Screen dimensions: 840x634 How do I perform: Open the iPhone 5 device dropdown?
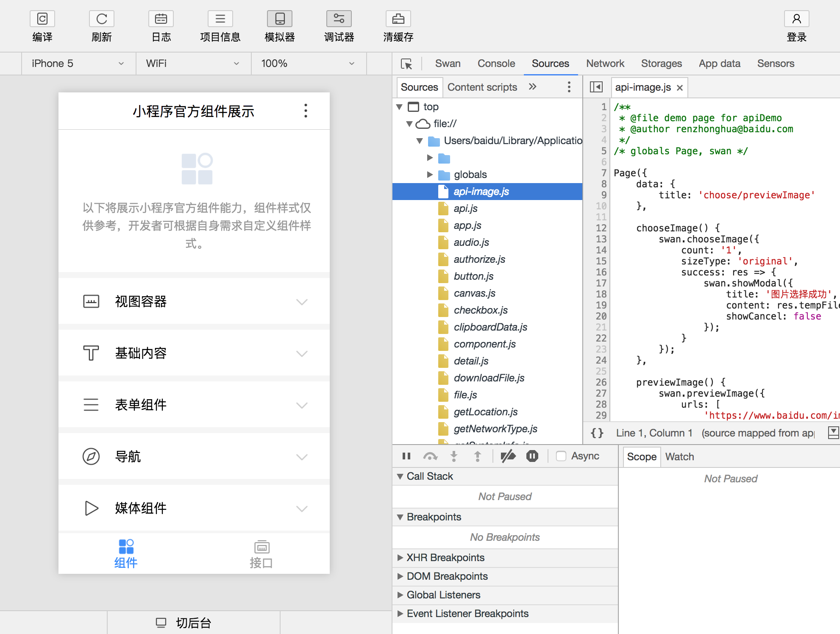click(79, 64)
